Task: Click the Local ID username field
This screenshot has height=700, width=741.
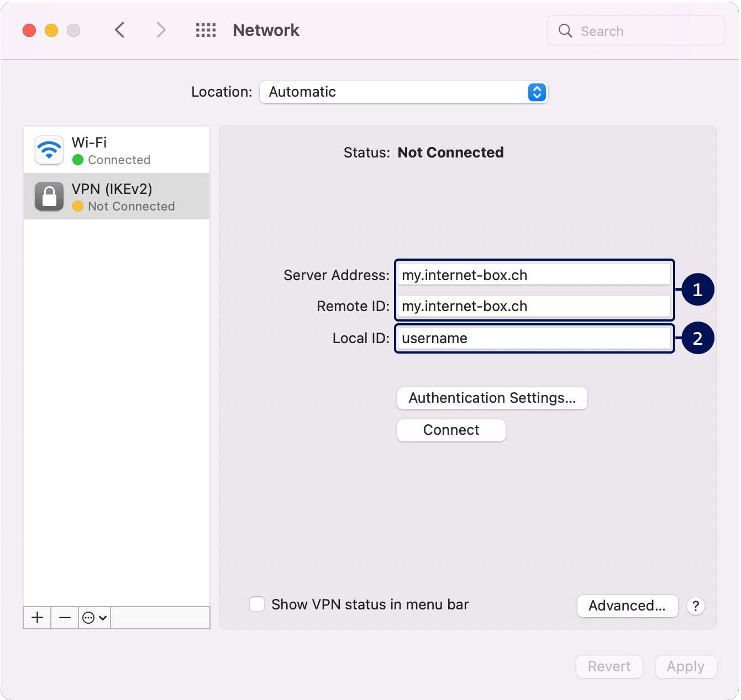Action: pos(534,338)
